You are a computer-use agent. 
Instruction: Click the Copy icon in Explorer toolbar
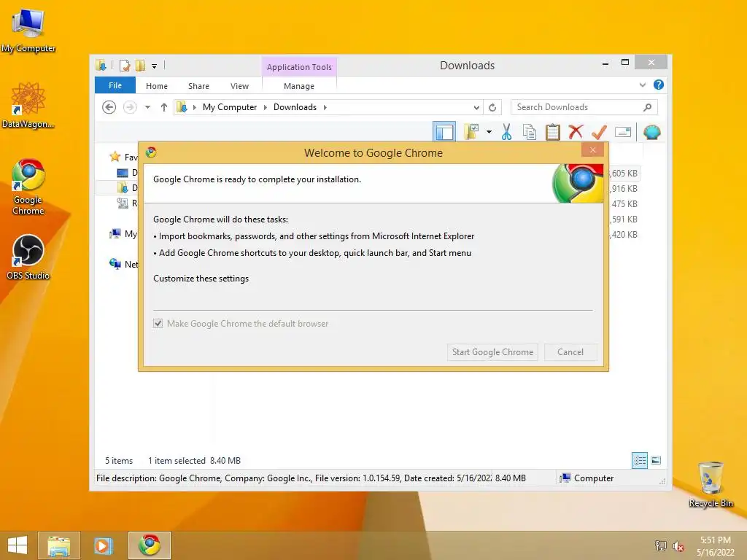(x=530, y=132)
